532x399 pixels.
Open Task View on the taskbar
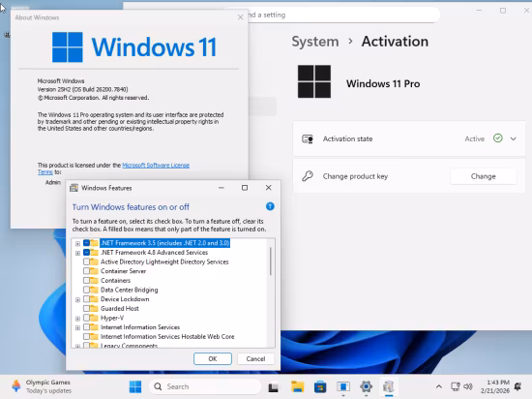(x=274, y=386)
